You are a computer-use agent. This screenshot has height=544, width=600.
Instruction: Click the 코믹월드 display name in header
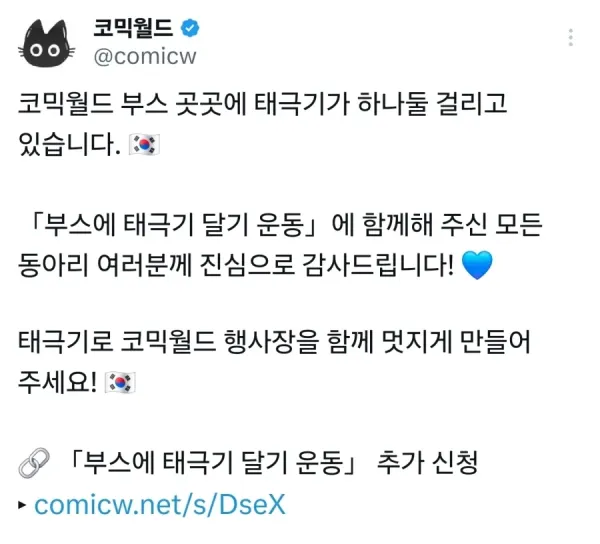[x=133, y=28]
